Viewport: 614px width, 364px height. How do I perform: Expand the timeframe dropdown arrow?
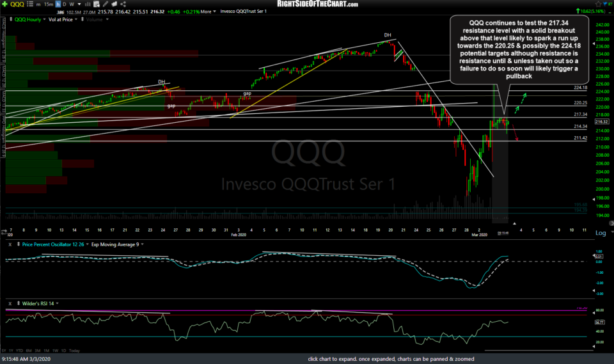pos(79,4)
